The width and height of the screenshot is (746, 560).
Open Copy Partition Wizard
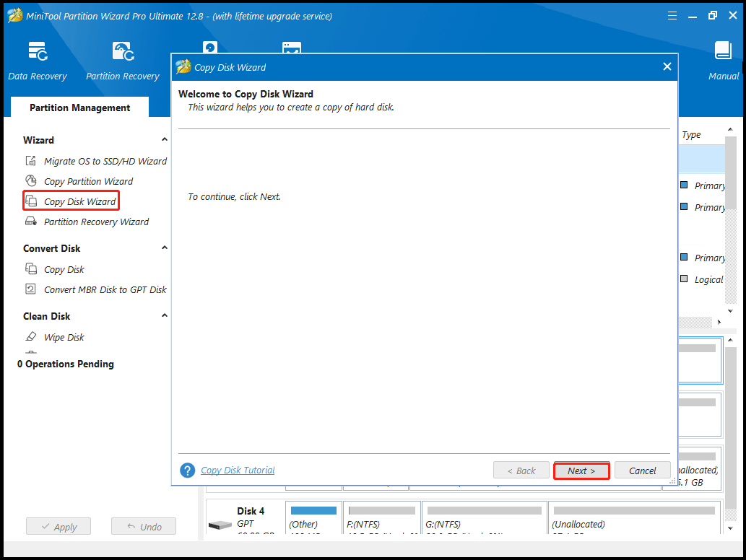pos(88,181)
